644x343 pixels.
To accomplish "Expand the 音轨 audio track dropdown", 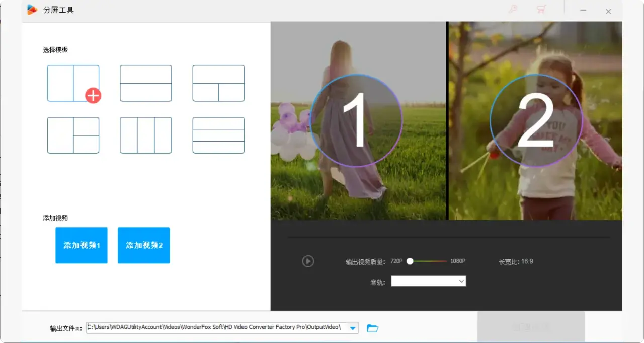I will point(461,281).
